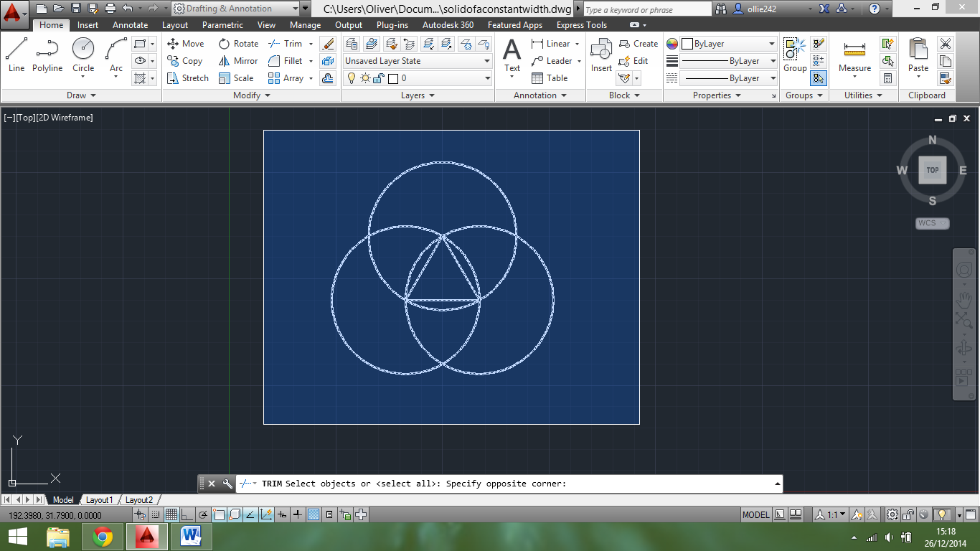Open the Annotate ribbon tab
Screen dimensions: 980x551
click(x=130, y=25)
